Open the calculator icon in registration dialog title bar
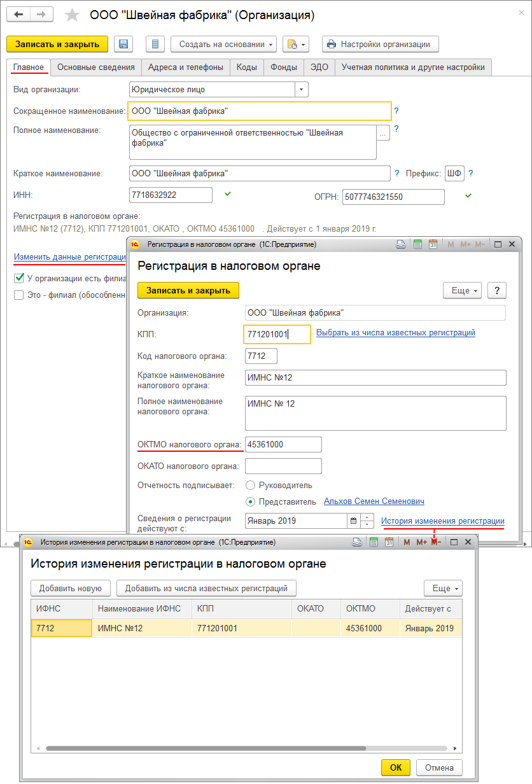This screenshot has width=532, height=784. click(417, 244)
